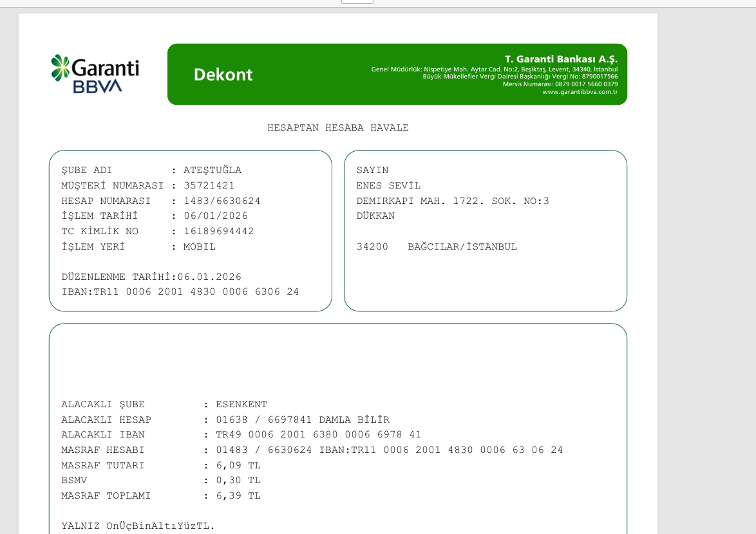
Task: Click the transaction date 06/01/2026
Action: pyautogui.click(x=216, y=216)
